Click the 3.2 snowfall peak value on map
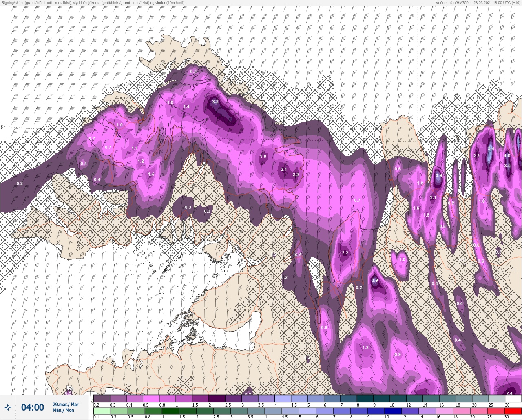 pyautogui.click(x=216, y=102)
